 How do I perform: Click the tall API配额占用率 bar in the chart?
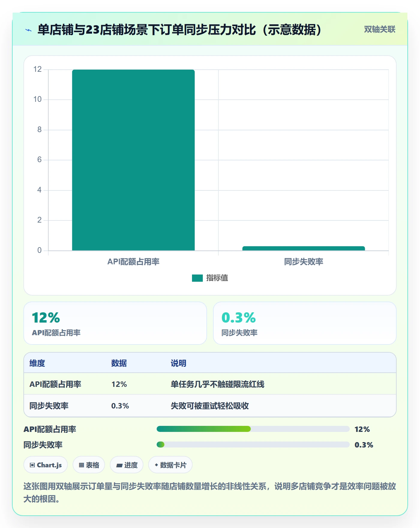point(133,160)
